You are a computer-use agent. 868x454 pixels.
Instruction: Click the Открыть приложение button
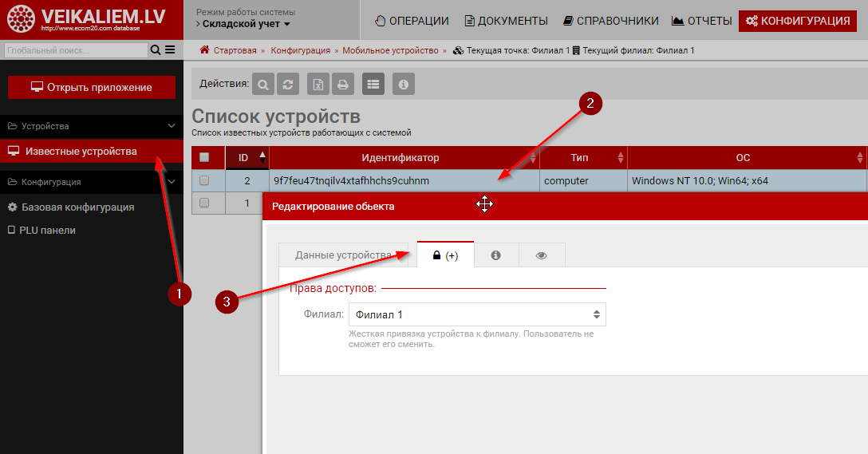click(91, 87)
